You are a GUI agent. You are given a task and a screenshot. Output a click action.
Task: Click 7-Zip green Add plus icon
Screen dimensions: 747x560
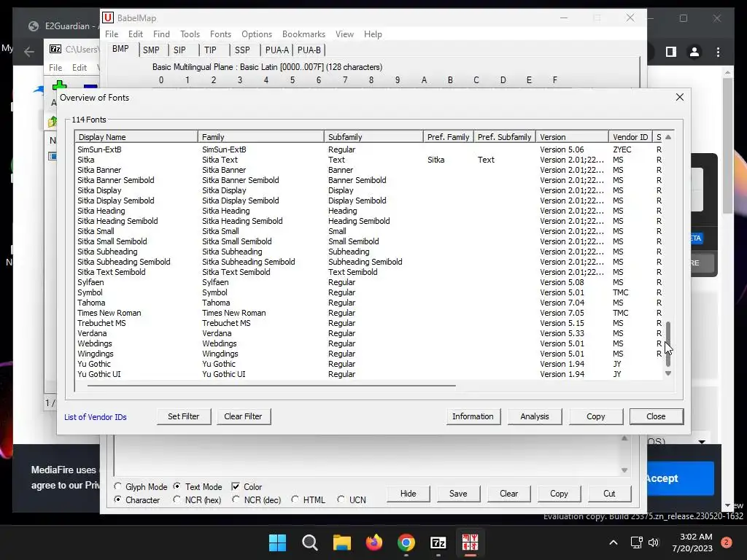[x=59, y=86]
